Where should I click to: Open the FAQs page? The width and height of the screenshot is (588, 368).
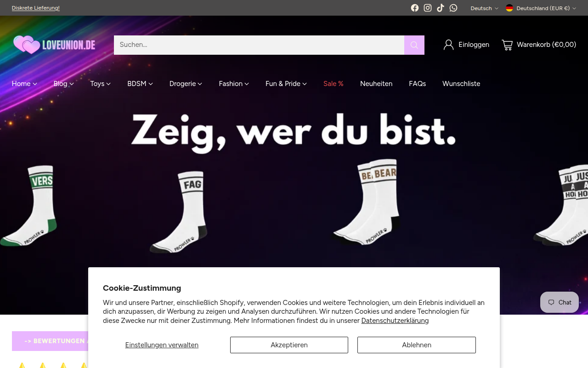(x=417, y=84)
